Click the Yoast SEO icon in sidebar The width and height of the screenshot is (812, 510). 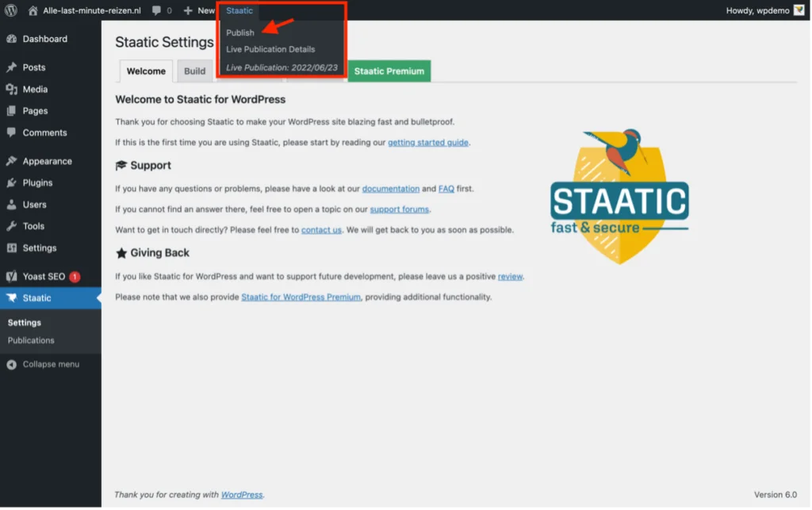[11, 277]
